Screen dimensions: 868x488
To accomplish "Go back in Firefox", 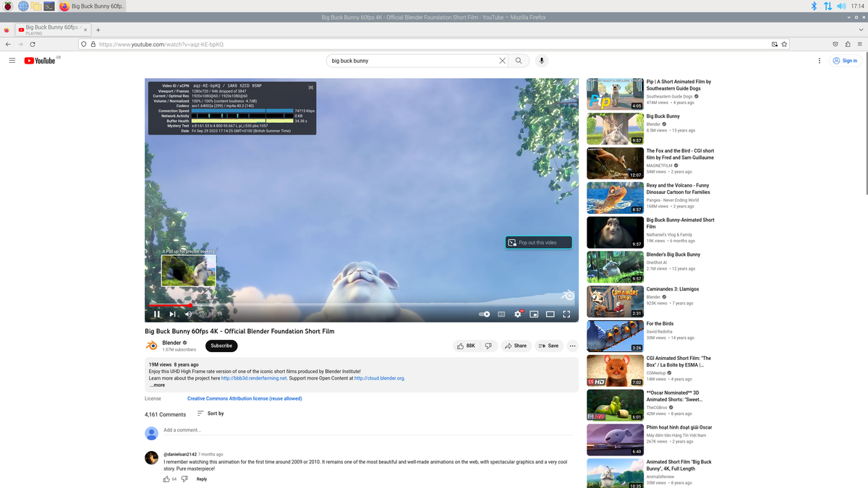I will tap(8, 44).
